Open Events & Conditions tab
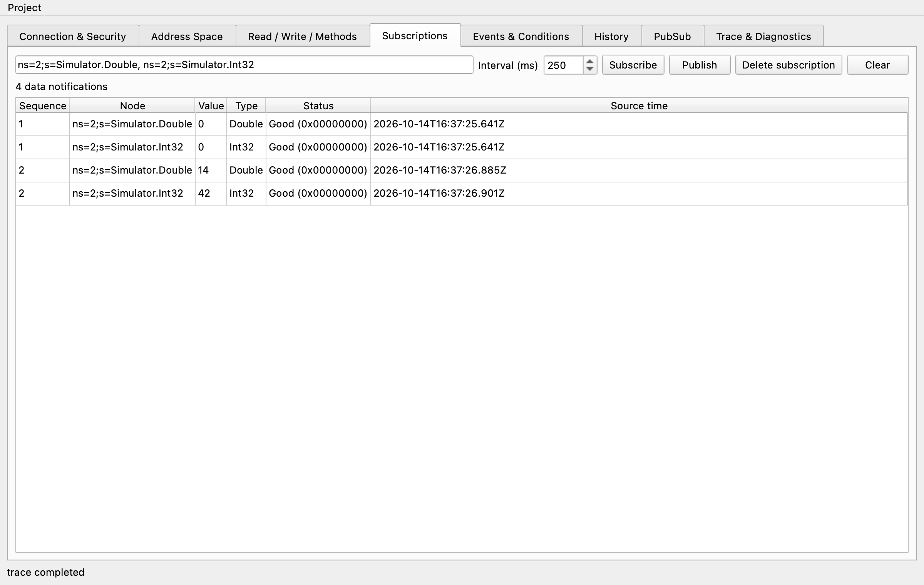This screenshot has height=585, width=924. click(521, 36)
